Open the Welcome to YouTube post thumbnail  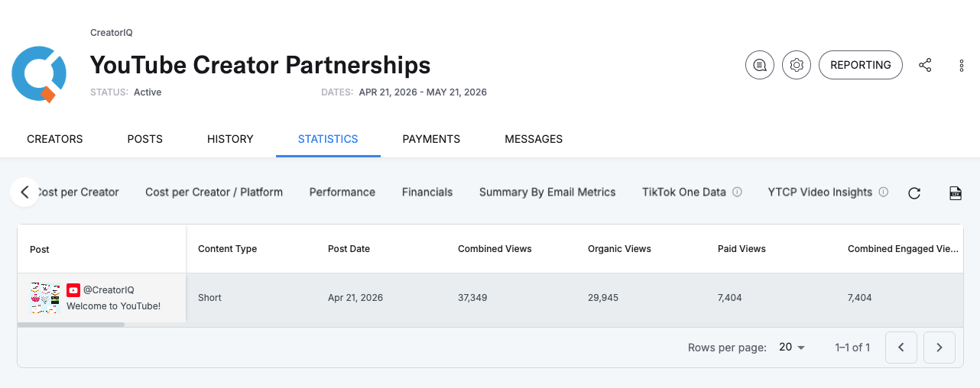point(45,298)
